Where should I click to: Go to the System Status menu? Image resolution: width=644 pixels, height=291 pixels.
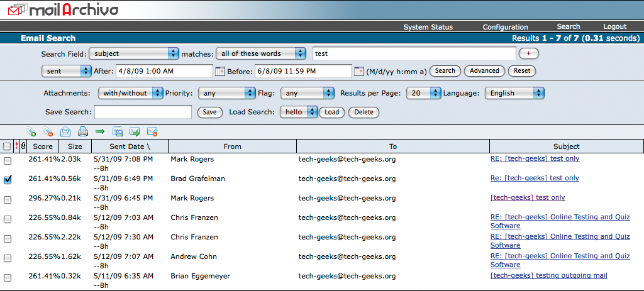point(428,27)
